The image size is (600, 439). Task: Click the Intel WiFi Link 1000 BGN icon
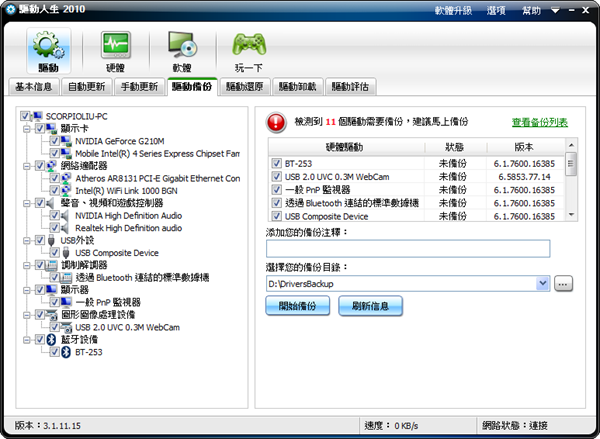tap(66, 191)
